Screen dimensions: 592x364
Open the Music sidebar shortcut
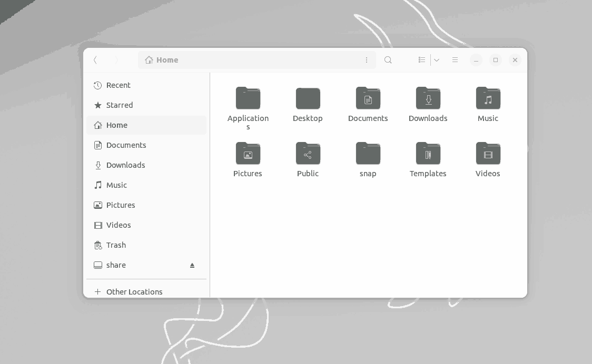[116, 185]
